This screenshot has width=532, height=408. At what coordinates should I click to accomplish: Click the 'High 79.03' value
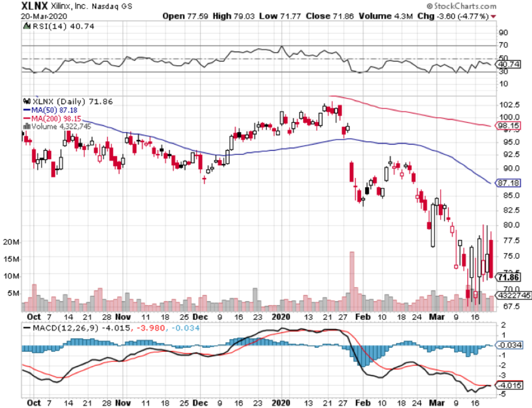point(233,16)
